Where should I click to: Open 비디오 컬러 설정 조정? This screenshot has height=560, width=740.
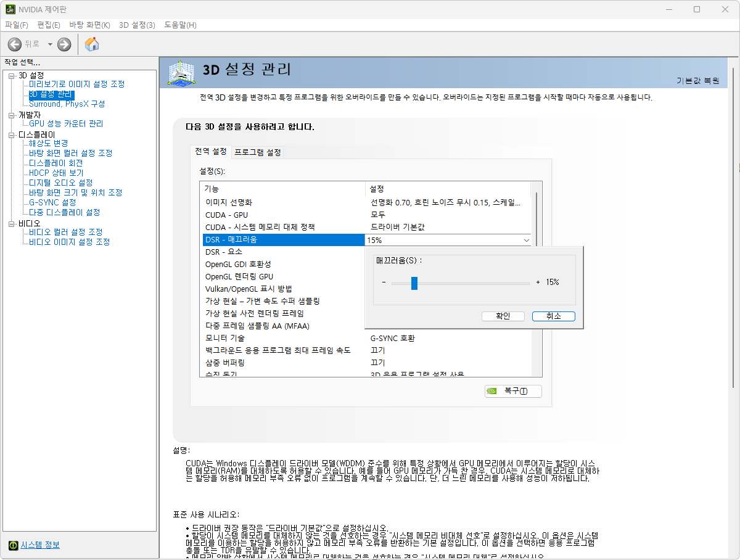click(x=65, y=232)
